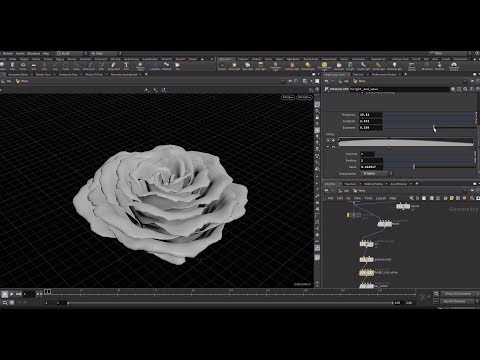Select the Platonic Solids shelf tool
The height and width of the screenshot is (360, 480).
(140, 67)
